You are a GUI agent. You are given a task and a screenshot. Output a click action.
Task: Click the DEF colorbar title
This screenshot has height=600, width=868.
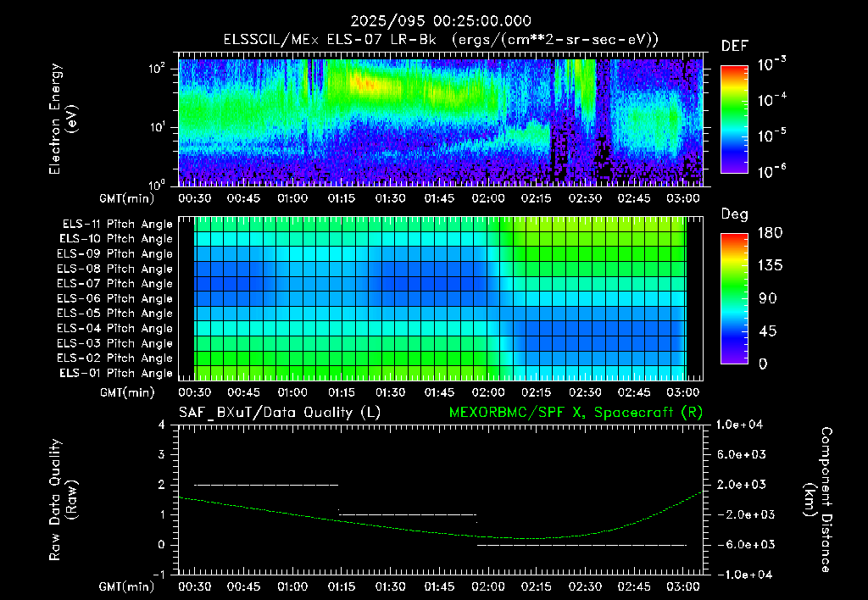(x=735, y=47)
